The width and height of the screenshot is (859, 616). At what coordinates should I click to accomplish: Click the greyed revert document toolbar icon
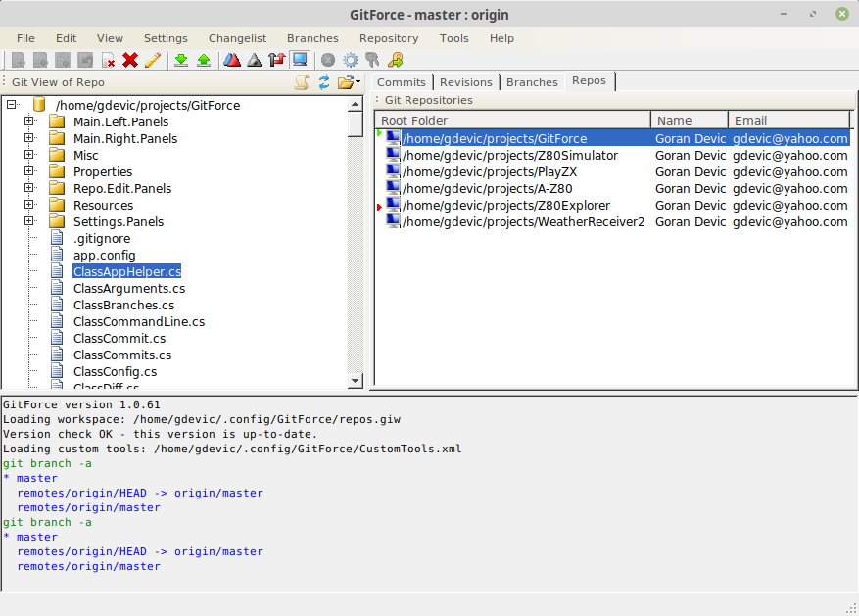[85, 60]
